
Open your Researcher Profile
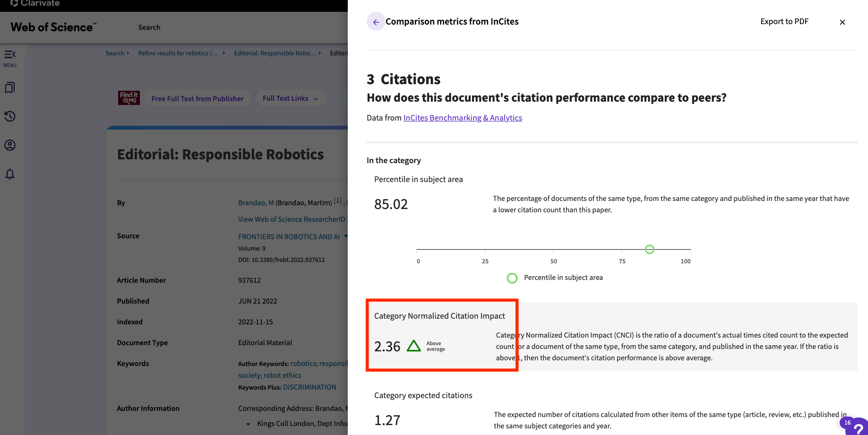[9, 145]
